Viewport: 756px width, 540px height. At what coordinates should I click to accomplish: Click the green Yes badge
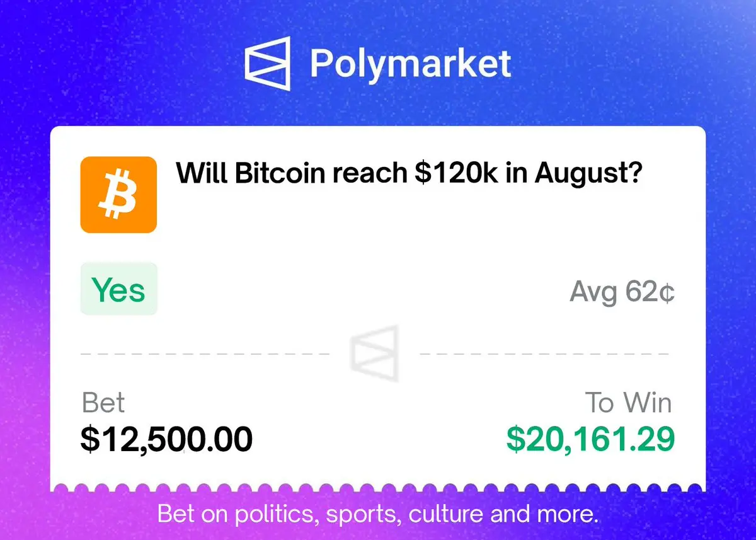[118, 289]
